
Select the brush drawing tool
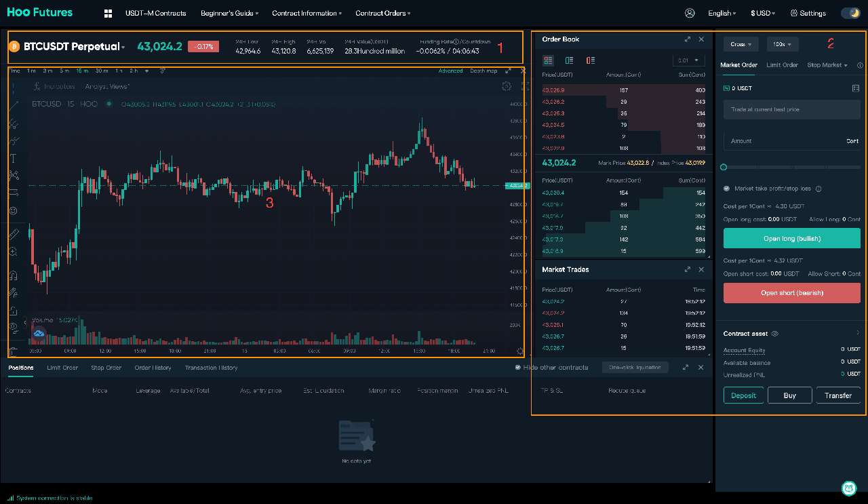pos(14,141)
